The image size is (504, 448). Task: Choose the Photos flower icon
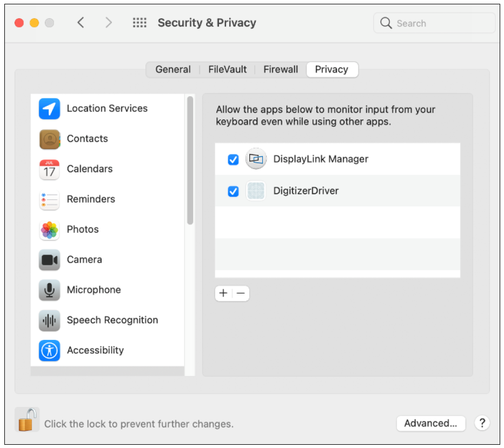click(x=49, y=230)
